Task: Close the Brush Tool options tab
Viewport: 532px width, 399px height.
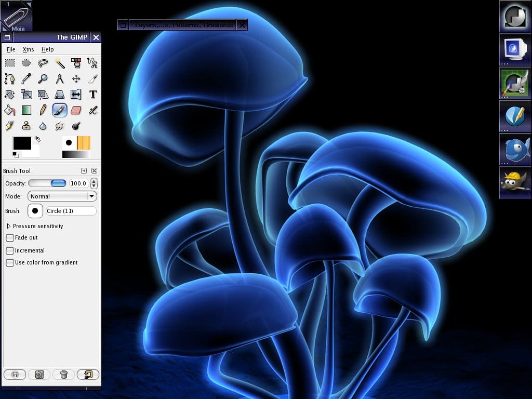Action: click(95, 170)
